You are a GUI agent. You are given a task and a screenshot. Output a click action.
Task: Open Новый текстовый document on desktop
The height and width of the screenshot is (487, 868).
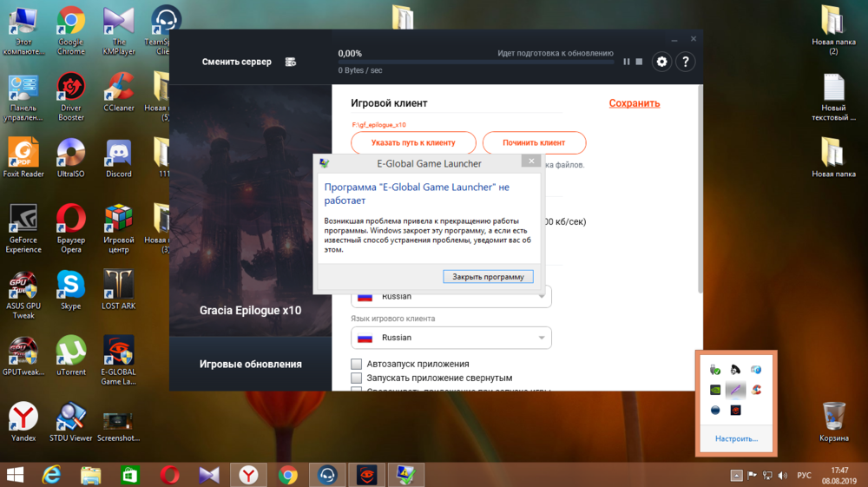click(833, 97)
